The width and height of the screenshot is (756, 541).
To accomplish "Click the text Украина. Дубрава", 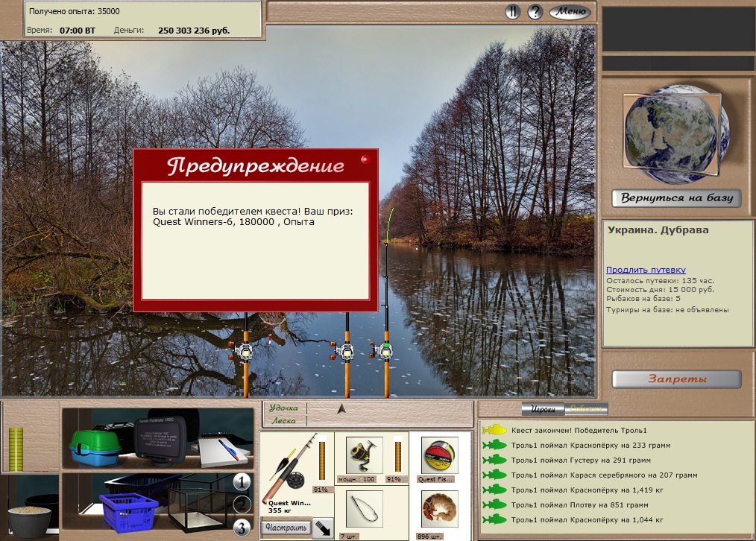I will (x=658, y=230).
